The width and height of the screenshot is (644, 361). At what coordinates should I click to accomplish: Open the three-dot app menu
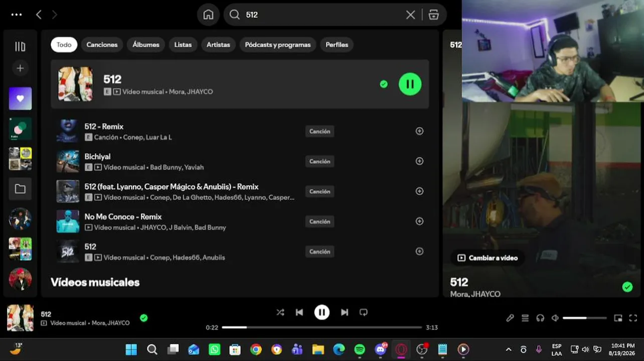click(x=17, y=15)
